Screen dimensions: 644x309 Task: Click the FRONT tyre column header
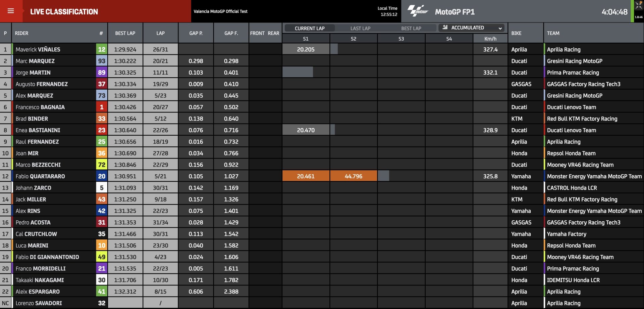[x=257, y=33]
